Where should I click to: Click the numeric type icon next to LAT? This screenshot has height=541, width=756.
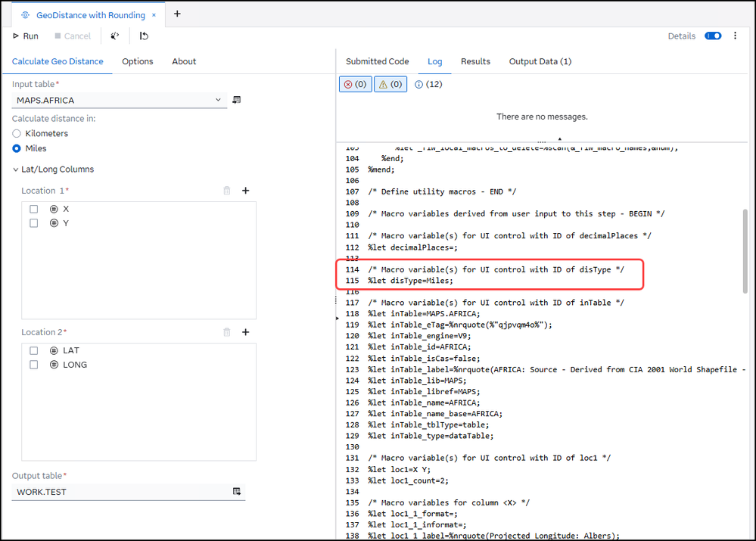[54, 351]
